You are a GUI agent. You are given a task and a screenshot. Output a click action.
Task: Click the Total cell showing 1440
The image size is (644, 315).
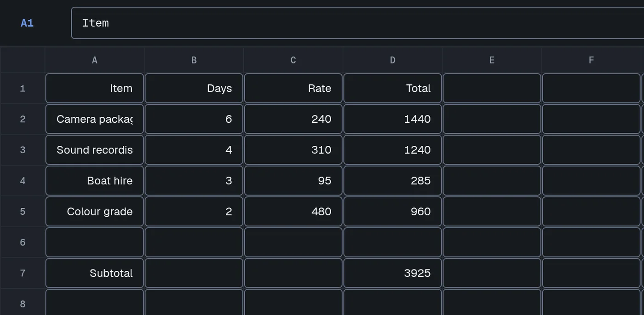click(393, 119)
